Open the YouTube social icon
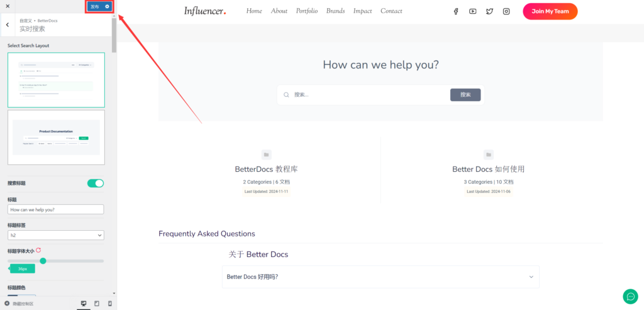 point(473,11)
